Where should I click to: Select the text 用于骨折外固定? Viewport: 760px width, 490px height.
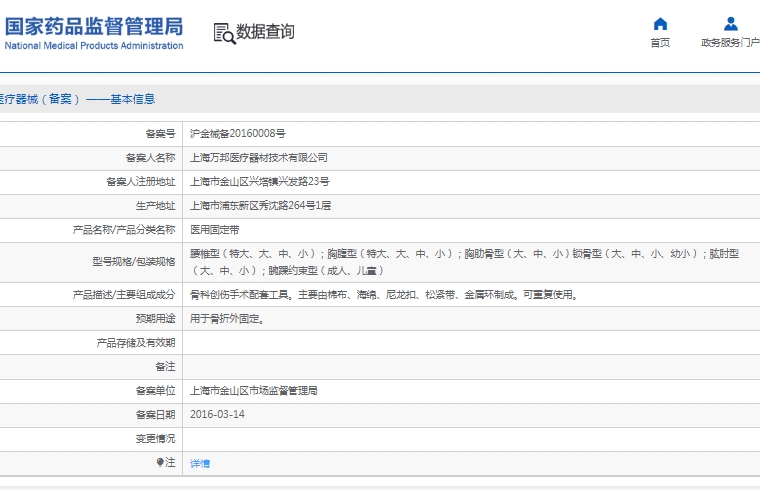pos(227,319)
